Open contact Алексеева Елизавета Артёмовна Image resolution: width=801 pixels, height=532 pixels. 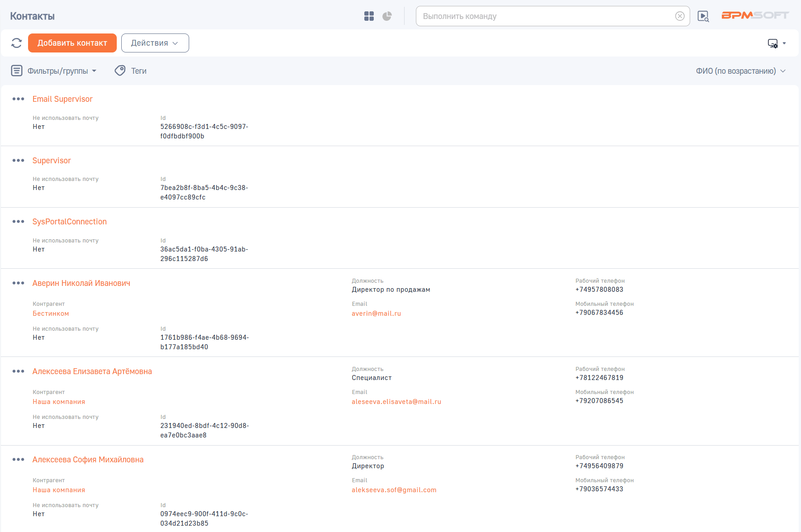pos(92,371)
